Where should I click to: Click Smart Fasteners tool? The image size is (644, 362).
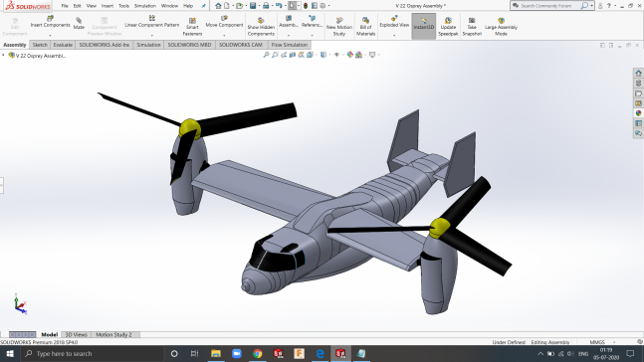point(192,27)
